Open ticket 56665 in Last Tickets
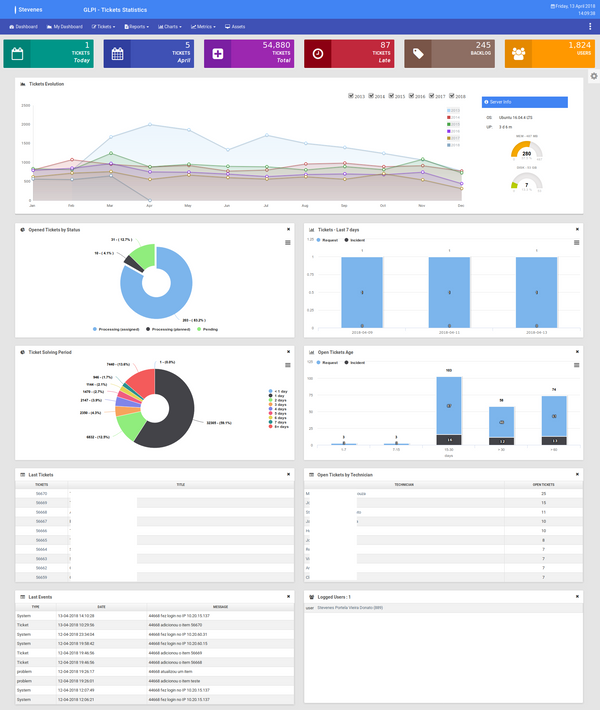 click(41, 540)
